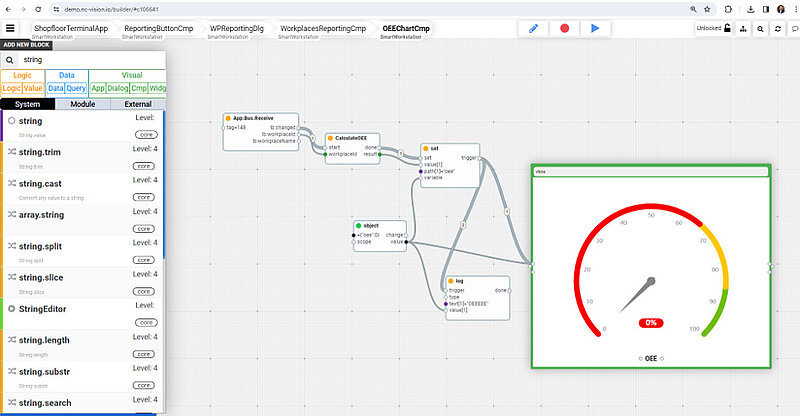Filter blocks by Data subcategory
Screen dimensions: 800x416
click(x=56, y=88)
